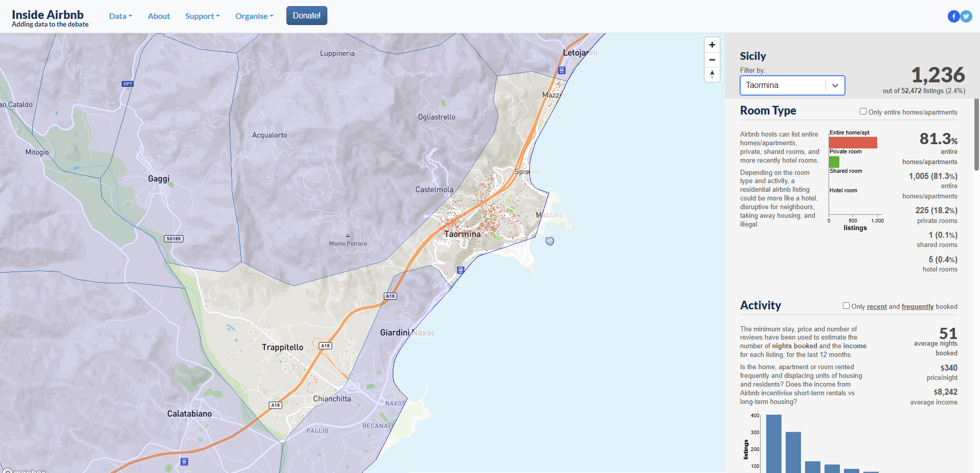Click the 5 (0.4%) hotel rooms value
The image size is (980, 473).
coord(943,260)
